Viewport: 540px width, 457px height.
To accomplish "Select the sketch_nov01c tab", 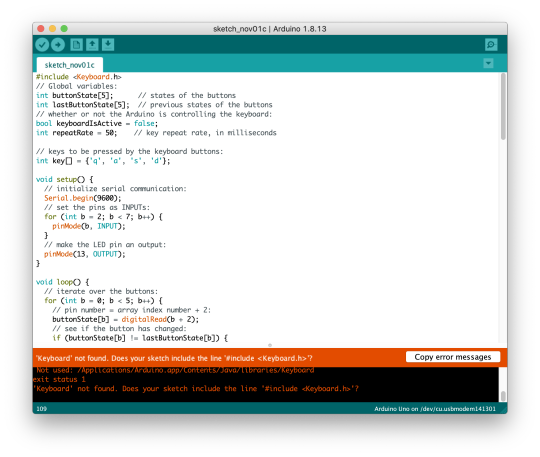I will [70, 65].
